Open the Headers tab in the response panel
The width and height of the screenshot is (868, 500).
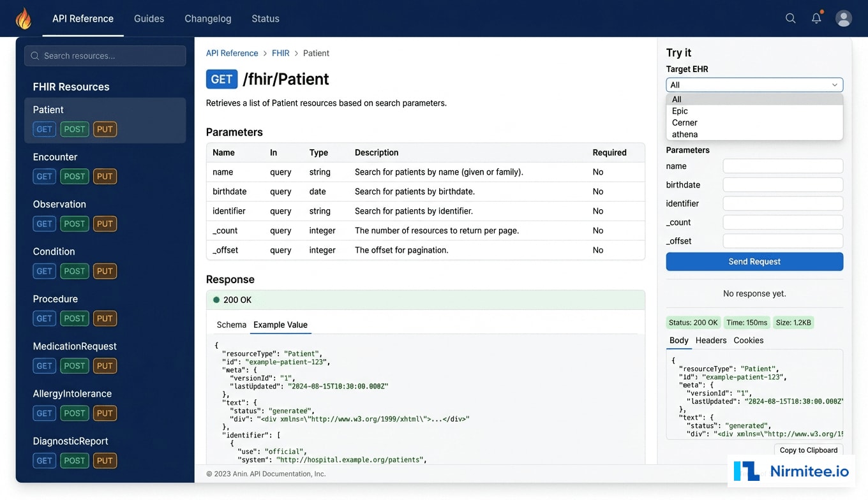click(x=710, y=340)
